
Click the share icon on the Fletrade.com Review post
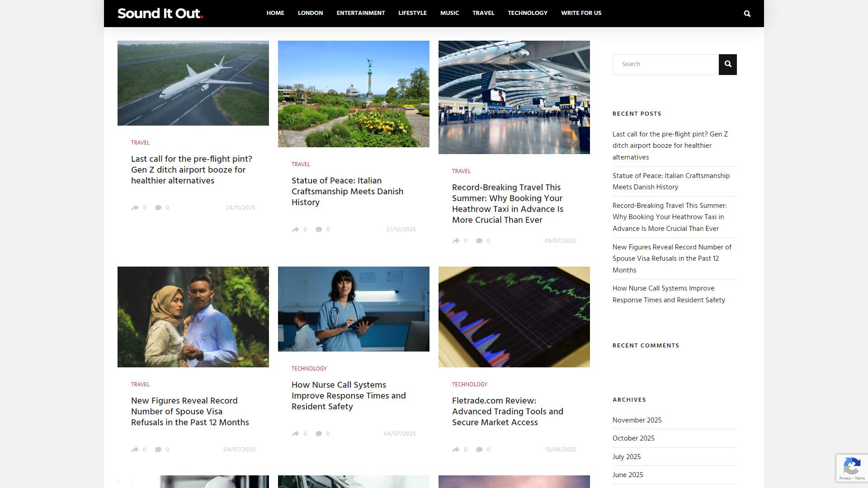point(457,449)
